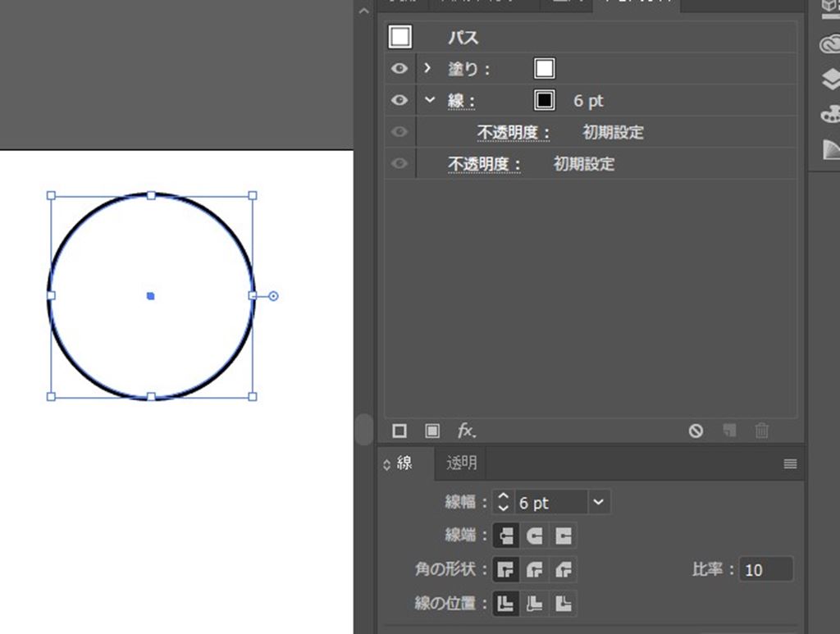Select the round cap option for 線端
The height and width of the screenshot is (634, 840).
point(535,536)
